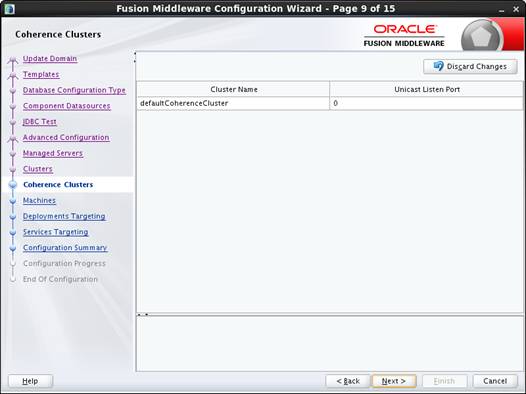The width and height of the screenshot is (526, 394).
Task: Click the step marker beside Advanced Configuration
Action: 13,138
